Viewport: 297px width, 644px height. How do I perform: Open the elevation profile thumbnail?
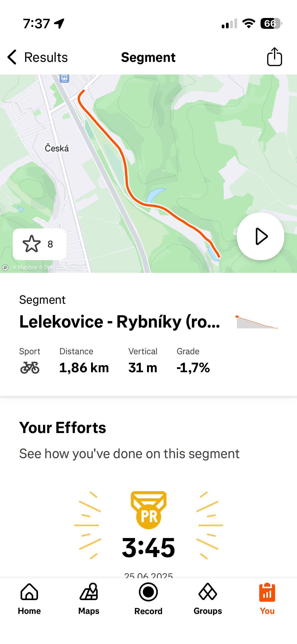point(257,322)
